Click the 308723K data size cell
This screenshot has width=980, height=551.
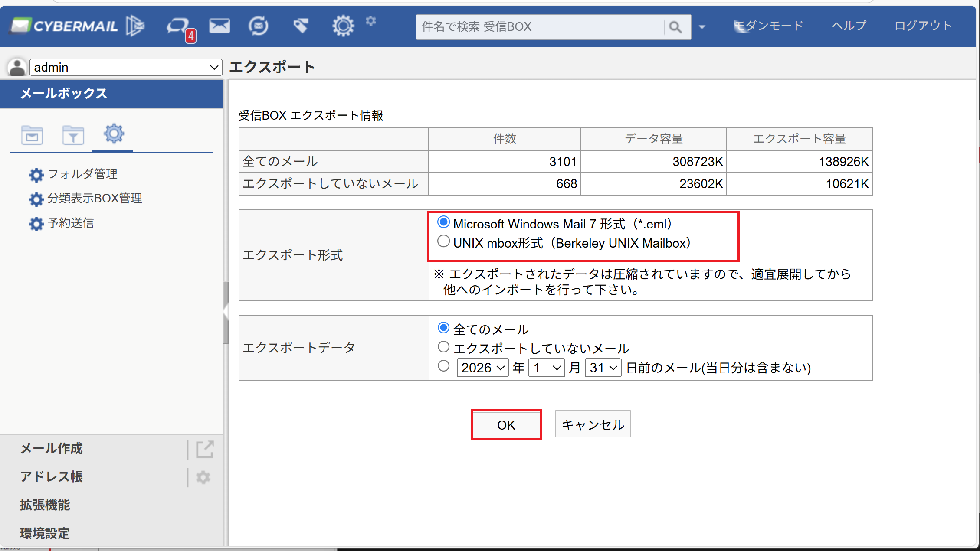coord(654,161)
